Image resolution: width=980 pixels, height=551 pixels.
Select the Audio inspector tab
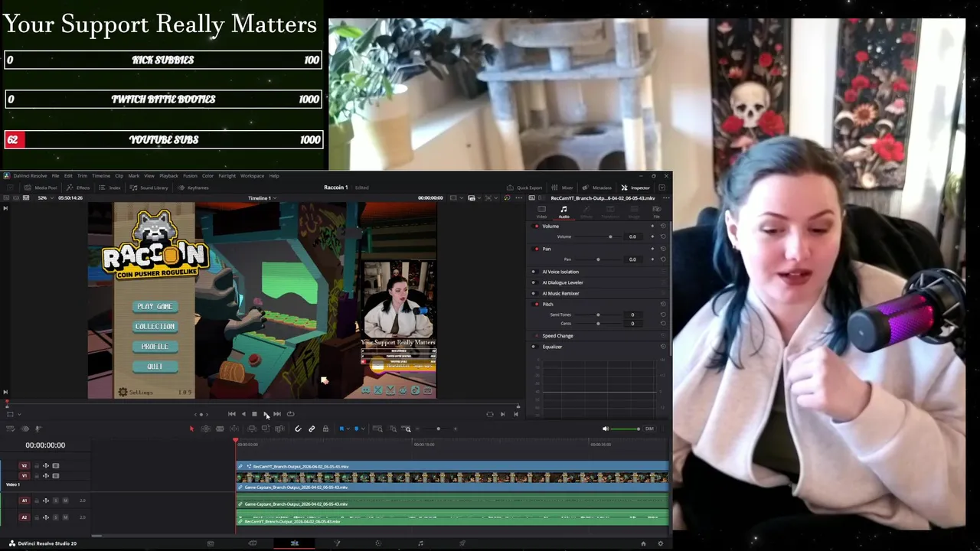click(563, 212)
